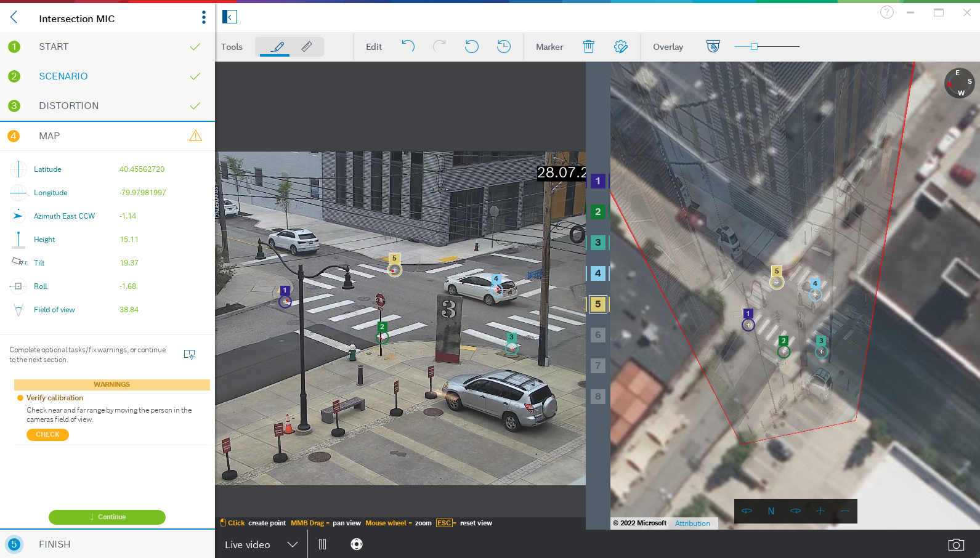Go to the SCENARIO step
Screen dimensions: 980x558
tap(63, 76)
